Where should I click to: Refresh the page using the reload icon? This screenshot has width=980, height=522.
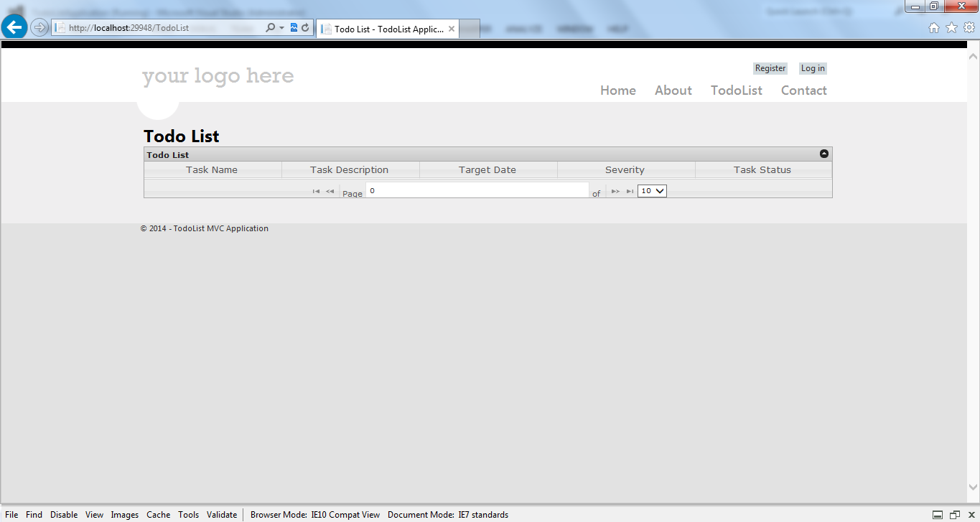(x=305, y=27)
